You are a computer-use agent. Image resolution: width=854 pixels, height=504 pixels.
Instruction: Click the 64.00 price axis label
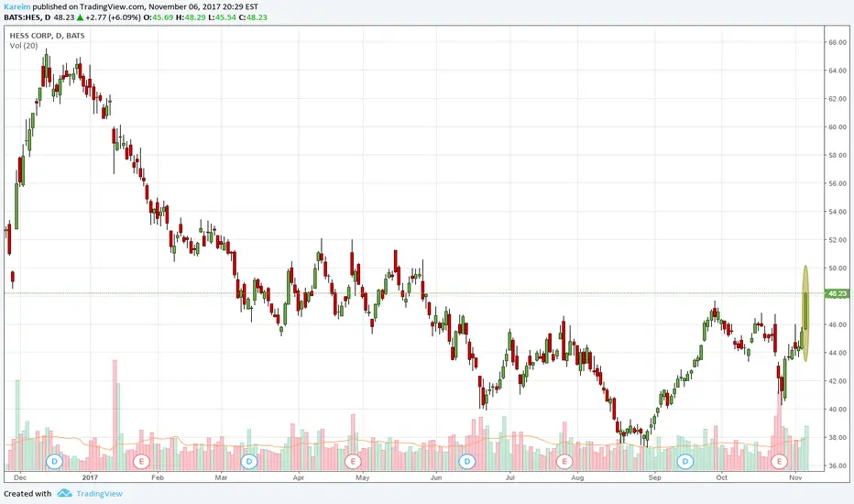838,71
